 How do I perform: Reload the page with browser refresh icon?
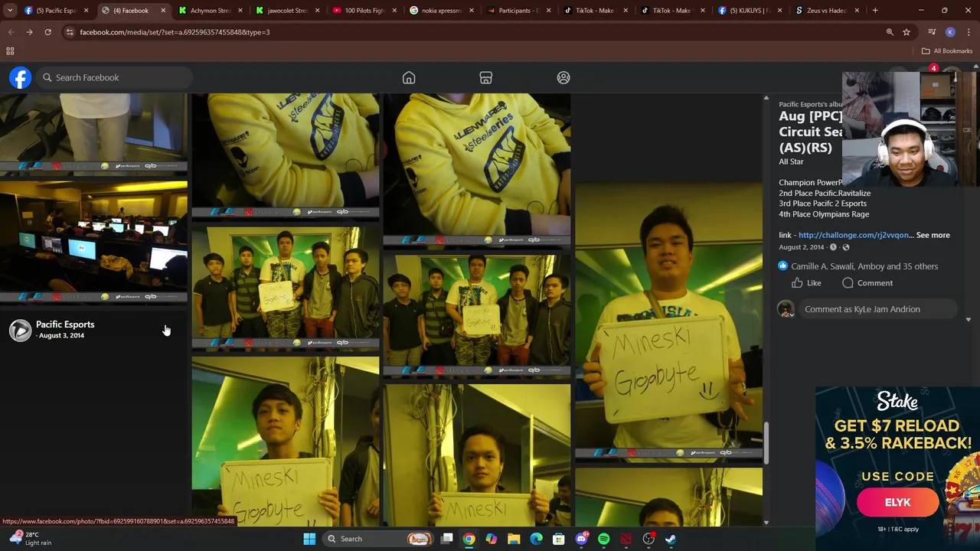point(47,32)
